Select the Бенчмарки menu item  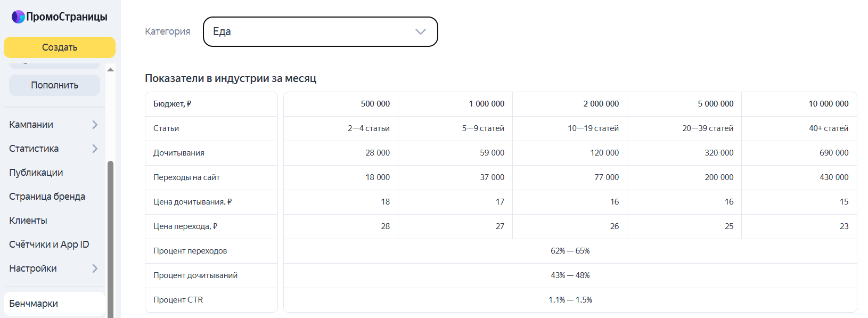click(x=34, y=304)
